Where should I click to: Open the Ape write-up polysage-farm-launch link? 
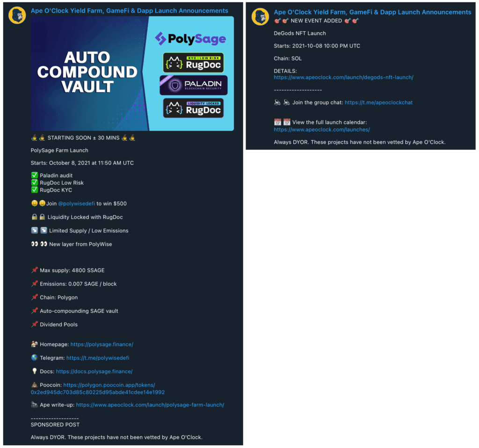(x=150, y=405)
